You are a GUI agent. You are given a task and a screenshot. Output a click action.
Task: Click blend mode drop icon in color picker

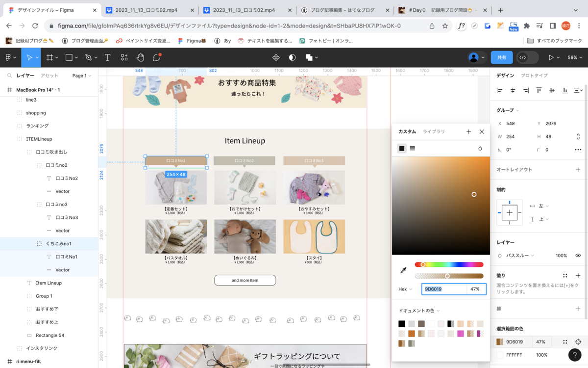pos(480,148)
